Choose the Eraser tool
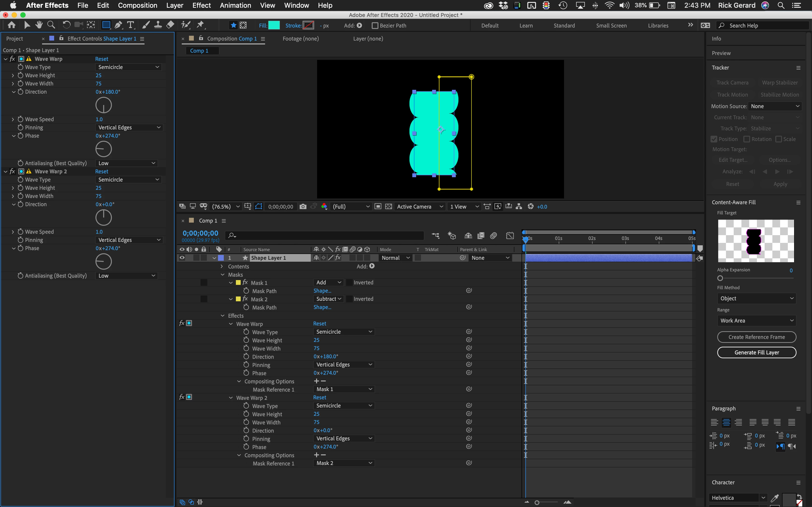812x507 pixels. coord(170,25)
